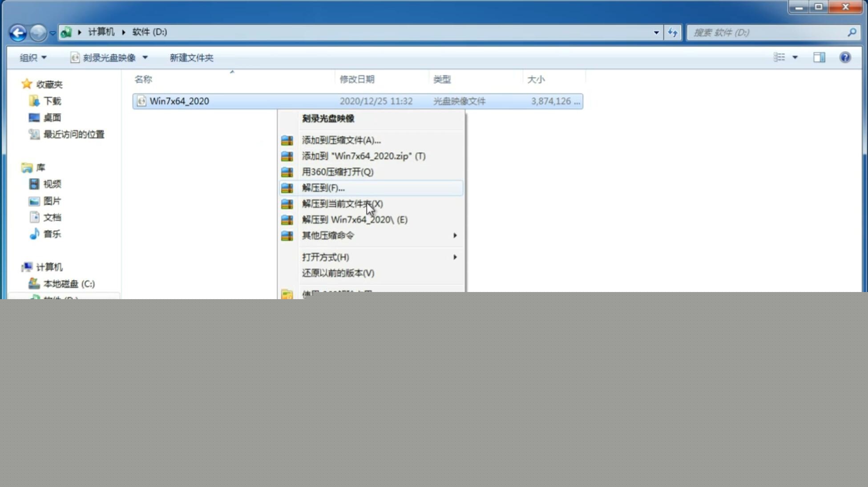Sort by 大小 column header

[x=536, y=79]
